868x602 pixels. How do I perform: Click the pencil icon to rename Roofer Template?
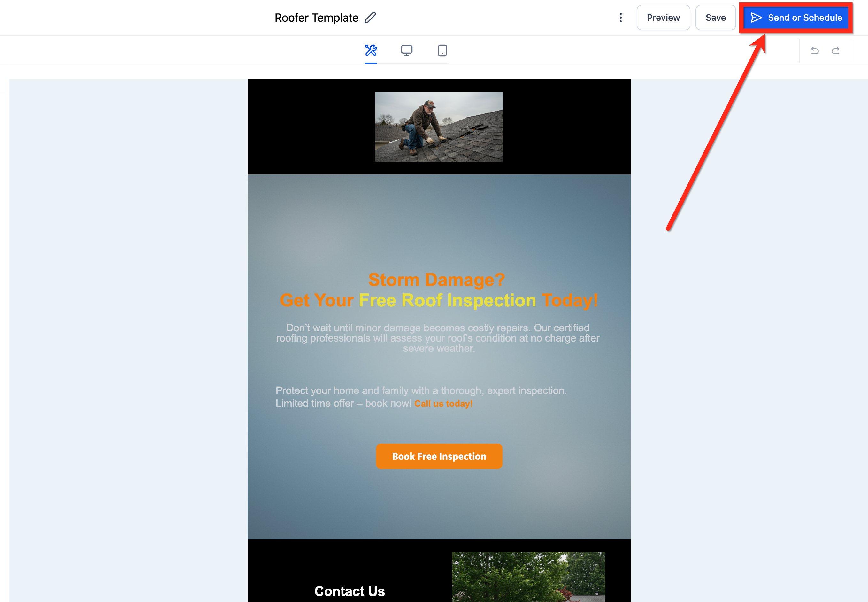point(370,18)
